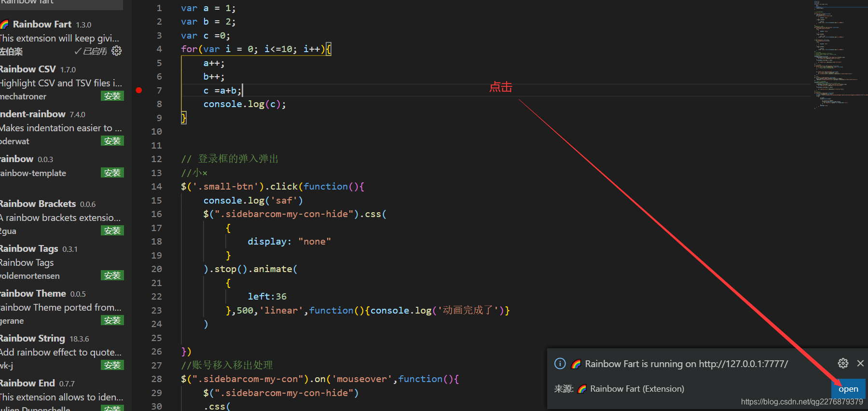Click the Rainbow Fart rainbow logo icon

(5, 24)
